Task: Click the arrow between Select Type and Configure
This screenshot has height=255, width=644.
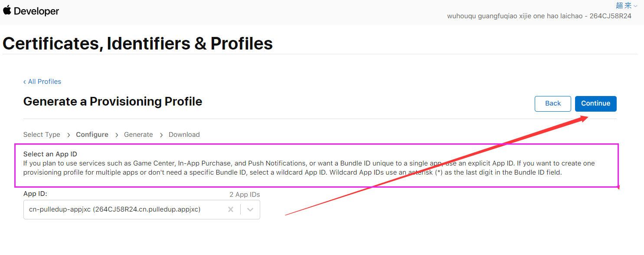Action: coord(69,135)
